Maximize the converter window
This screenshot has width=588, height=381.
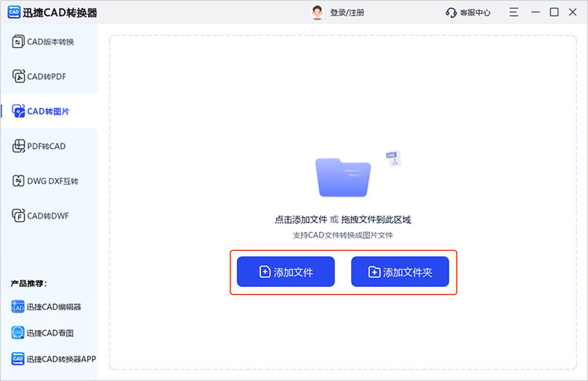tap(554, 13)
